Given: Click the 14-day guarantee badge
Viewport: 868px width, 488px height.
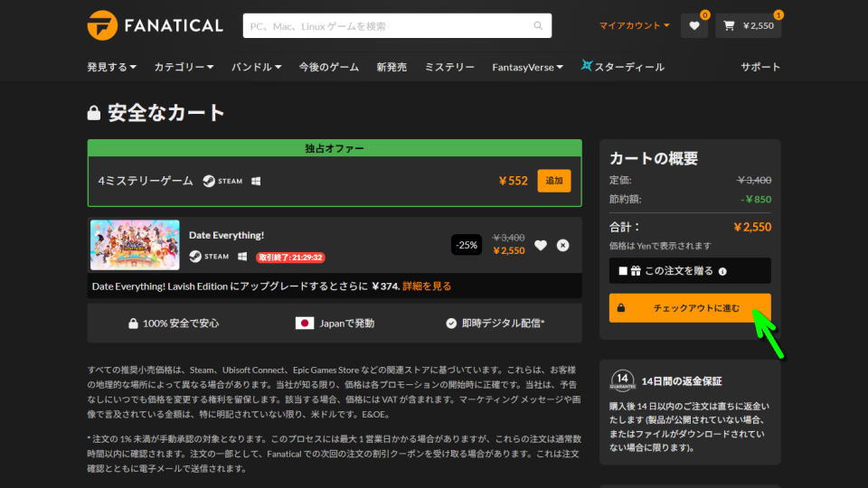Looking at the screenshot, I should (623, 380).
